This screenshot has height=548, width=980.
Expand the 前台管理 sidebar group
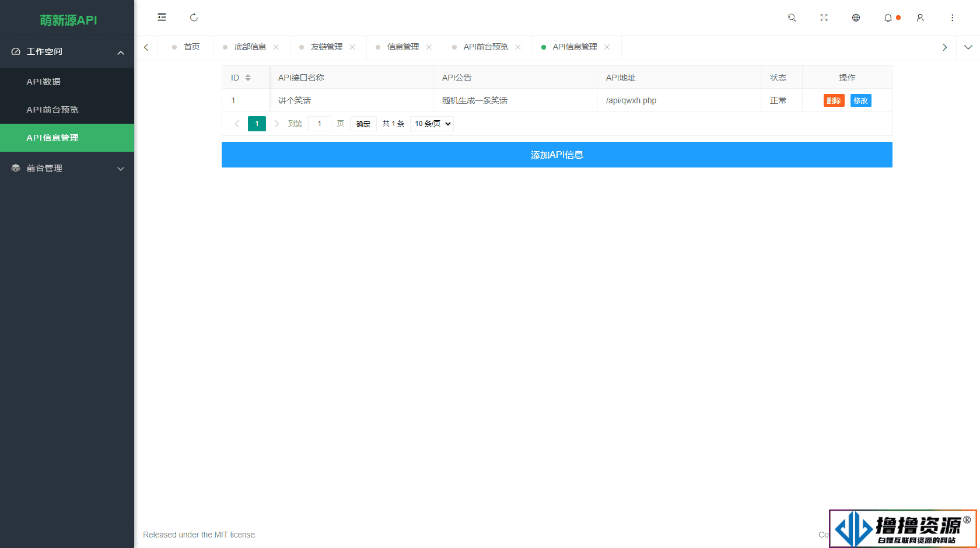pos(67,168)
